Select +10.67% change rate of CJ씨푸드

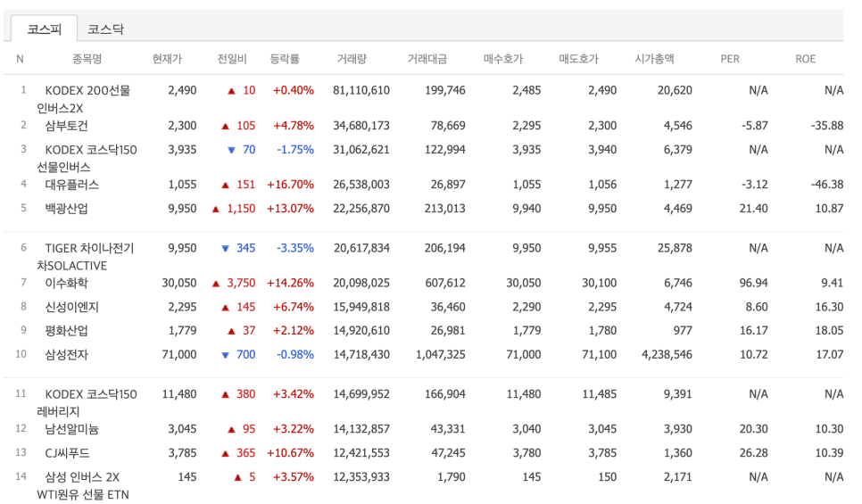click(x=290, y=453)
